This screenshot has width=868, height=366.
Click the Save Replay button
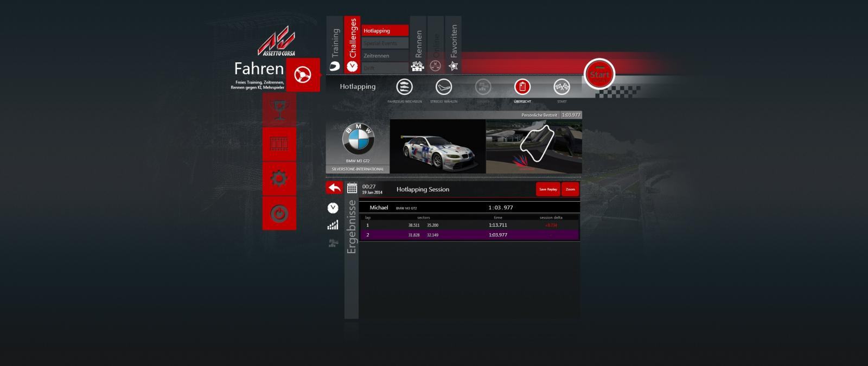point(548,189)
